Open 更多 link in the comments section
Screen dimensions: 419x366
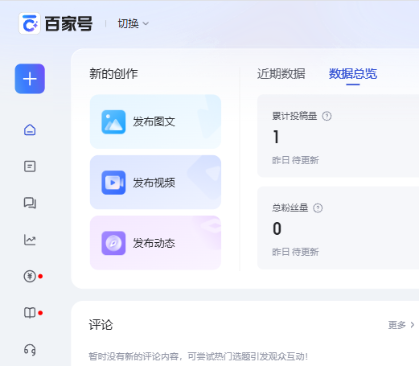click(x=401, y=325)
